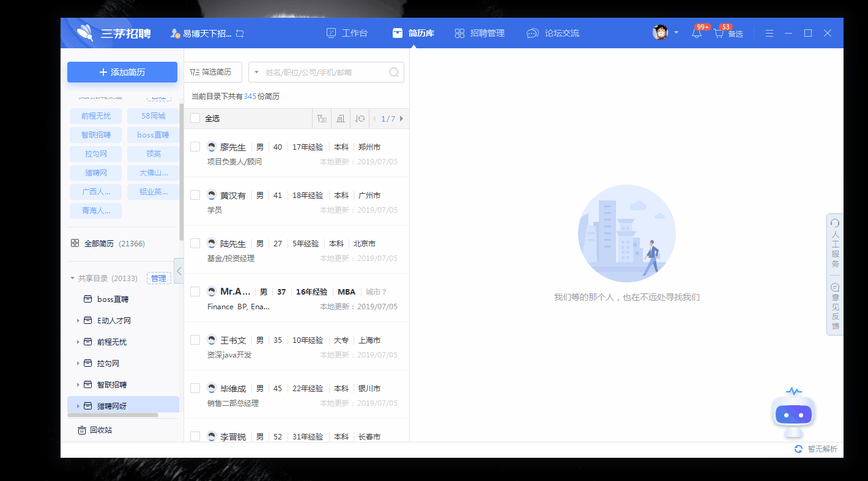Select the checkbox next to 王书文
This screenshot has height=481, width=868.
tap(195, 340)
